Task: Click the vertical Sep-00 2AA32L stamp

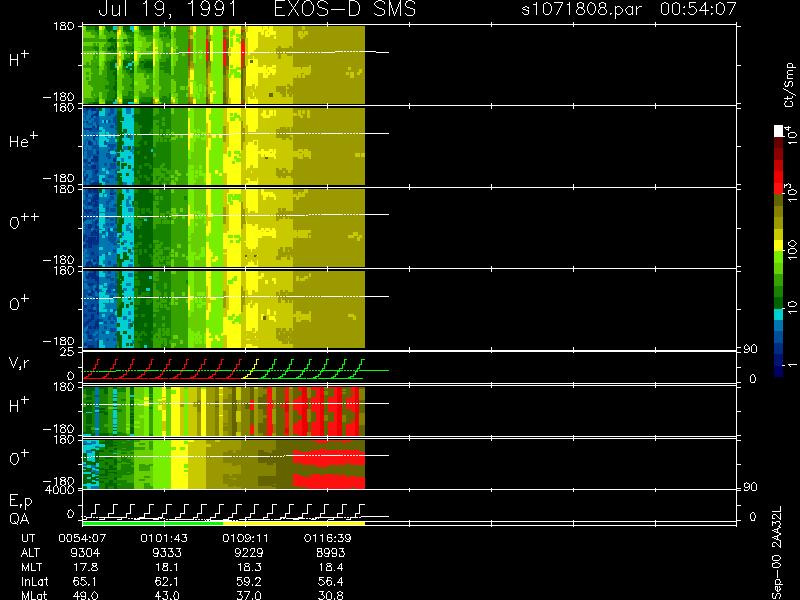Action: (777, 554)
